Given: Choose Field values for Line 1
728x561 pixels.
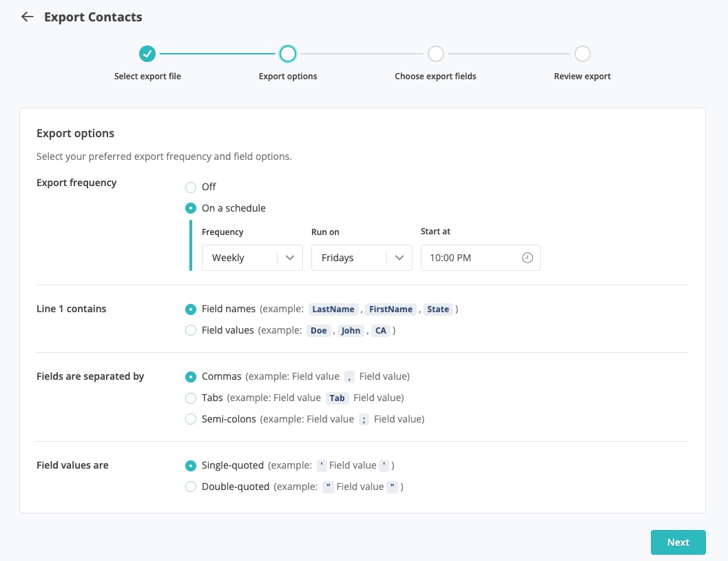Looking at the screenshot, I should click(x=190, y=330).
